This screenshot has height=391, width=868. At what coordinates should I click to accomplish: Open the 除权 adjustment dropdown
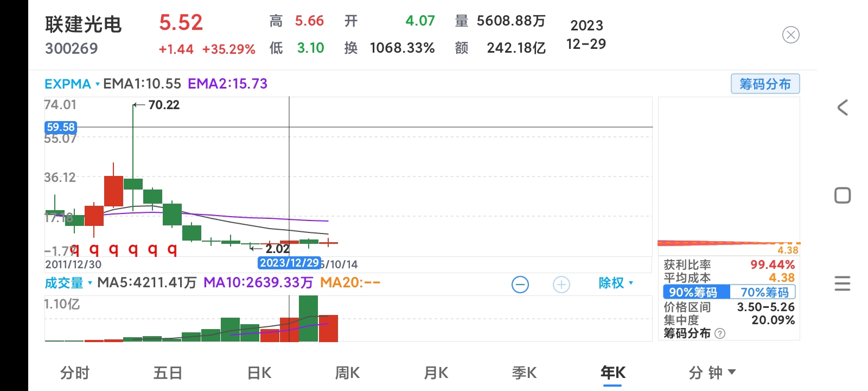tap(616, 283)
